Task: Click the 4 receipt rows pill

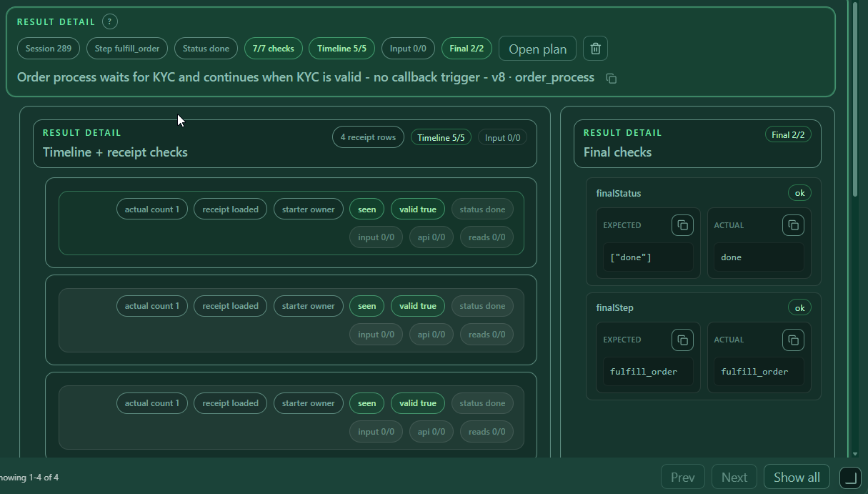Action: (368, 137)
